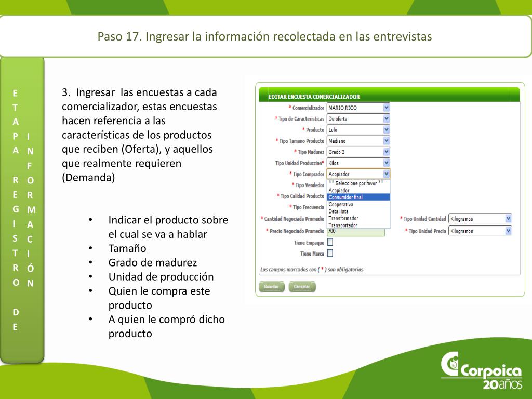Pick Cooperativa from the buyer list
This screenshot has height=399, width=532.
click(358, 204)
